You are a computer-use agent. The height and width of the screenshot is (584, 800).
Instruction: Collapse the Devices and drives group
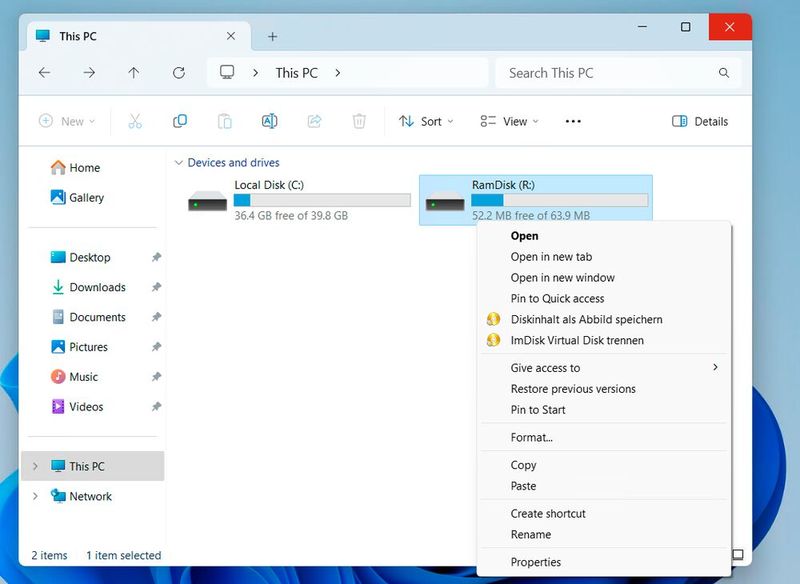pos(179,162)
